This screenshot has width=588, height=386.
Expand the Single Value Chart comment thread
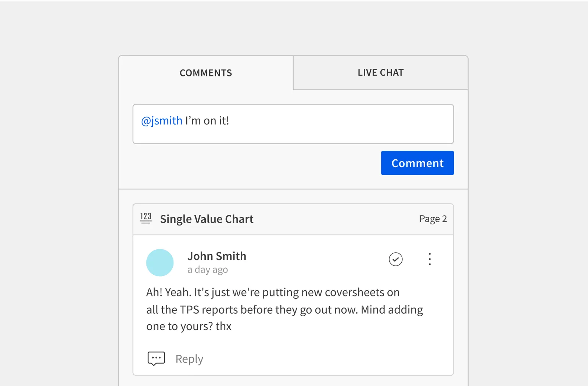pyautogui.click(x=207, y=219)
